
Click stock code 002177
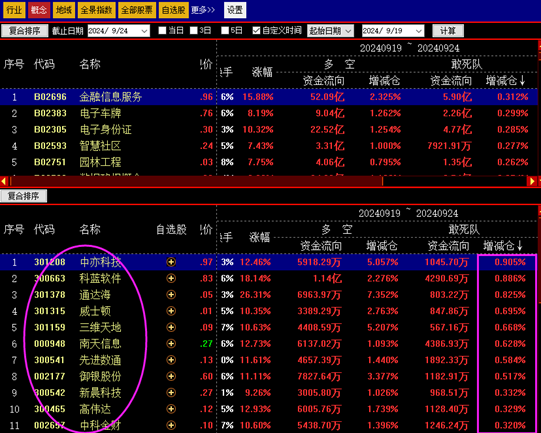tap(50, 376)
